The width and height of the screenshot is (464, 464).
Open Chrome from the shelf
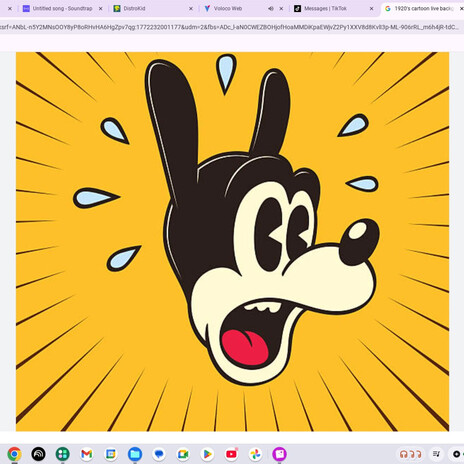click(14, 454)
